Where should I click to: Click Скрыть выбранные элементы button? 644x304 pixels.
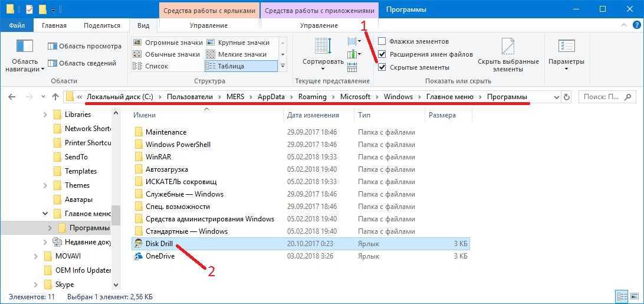(508, 55)
